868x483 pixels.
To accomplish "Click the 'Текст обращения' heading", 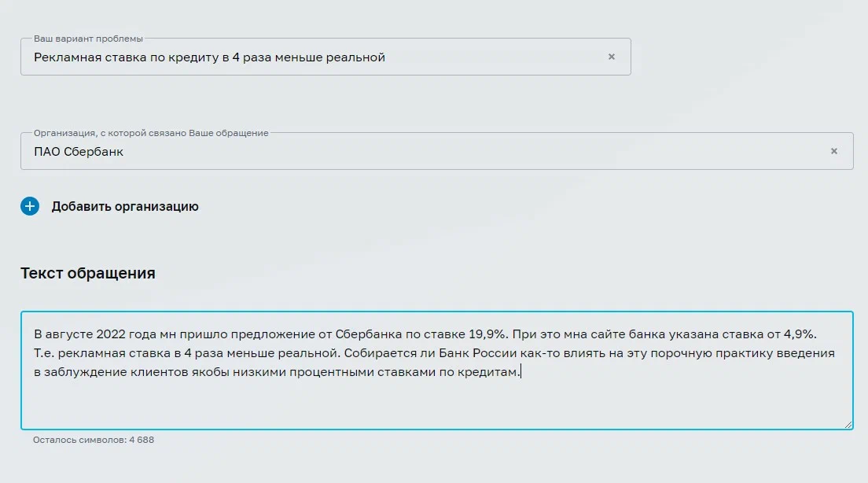I will tap(88, 273).
